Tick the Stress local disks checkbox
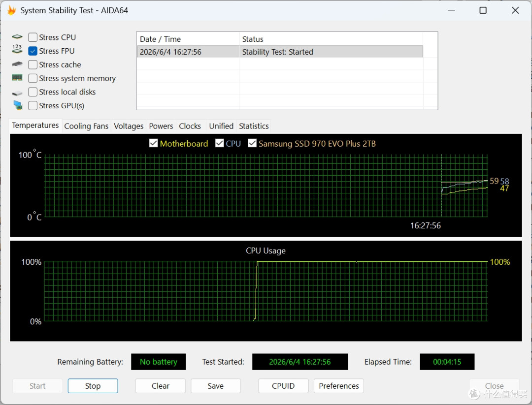 [x=33, y=92]
